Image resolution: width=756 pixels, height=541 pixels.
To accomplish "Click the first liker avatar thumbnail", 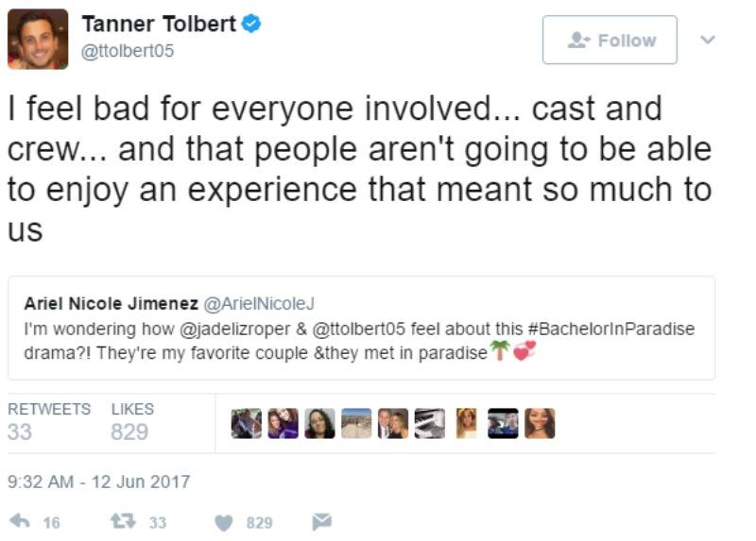I will point(247,423).
